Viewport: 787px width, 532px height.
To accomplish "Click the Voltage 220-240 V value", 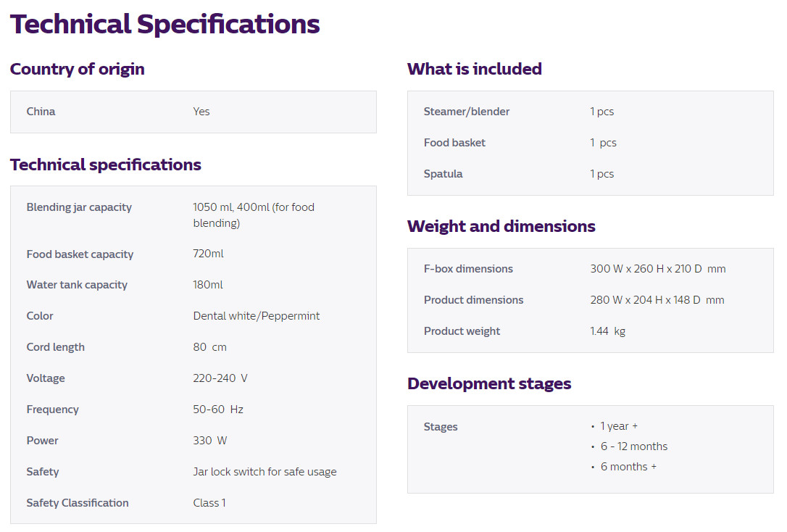I will [x=220, y=378].
